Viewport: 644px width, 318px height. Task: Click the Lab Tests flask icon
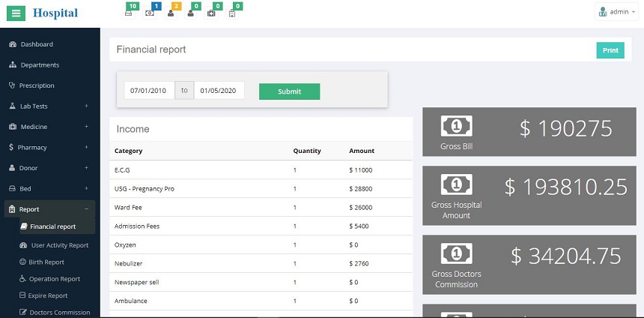coord(12,106)
